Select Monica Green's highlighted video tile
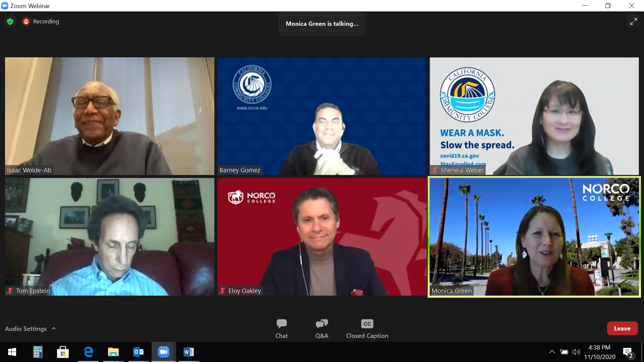This screenshot has width=644, height=362. tap(534, 237)
